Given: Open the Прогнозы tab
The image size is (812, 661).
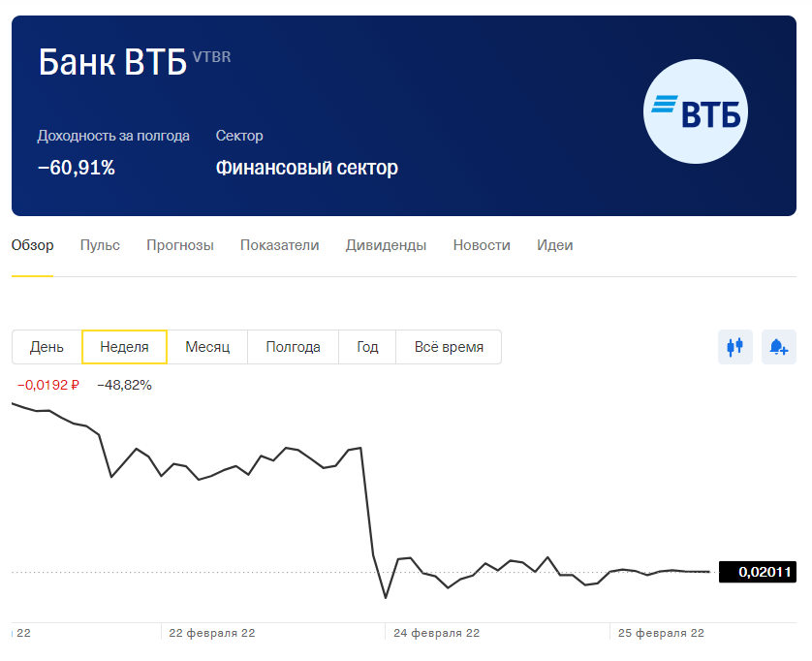Looking at the screenshot, I should 179,245.
